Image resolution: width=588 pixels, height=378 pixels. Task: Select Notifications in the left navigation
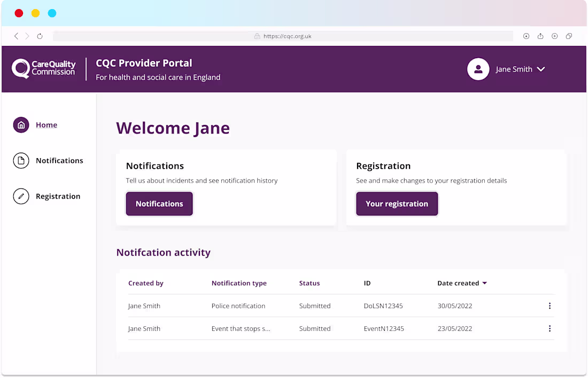tap(59, 160)
